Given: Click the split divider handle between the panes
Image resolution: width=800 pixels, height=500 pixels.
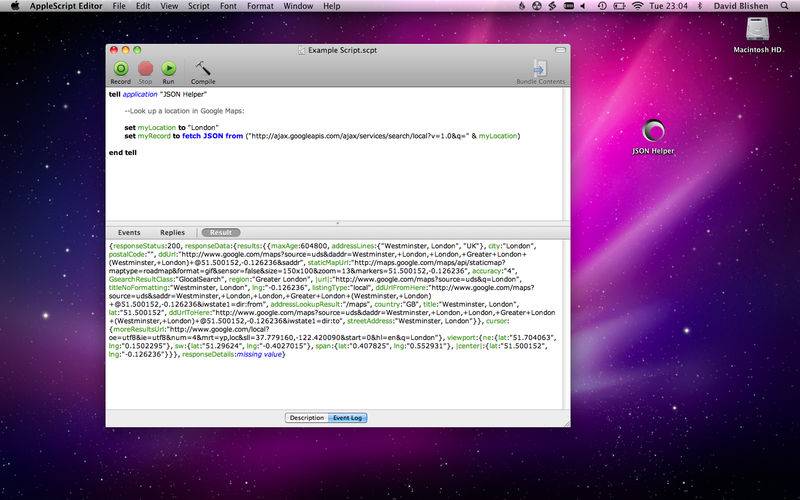Looking at the screenshot, I should click(337, 223).
